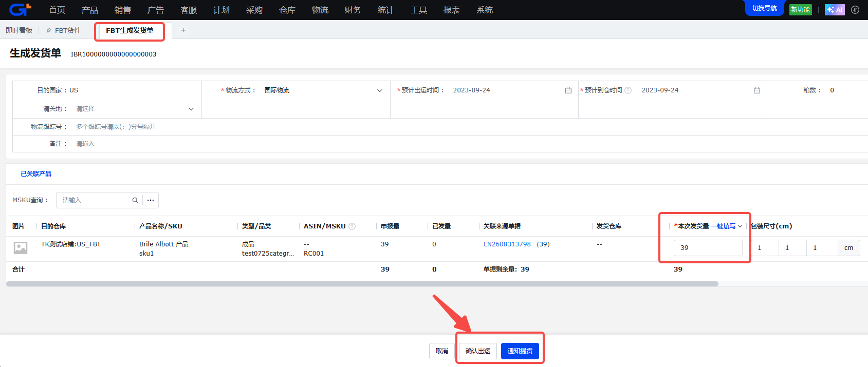Click the product name Brile Albott 产品

(x=164, y=244)
